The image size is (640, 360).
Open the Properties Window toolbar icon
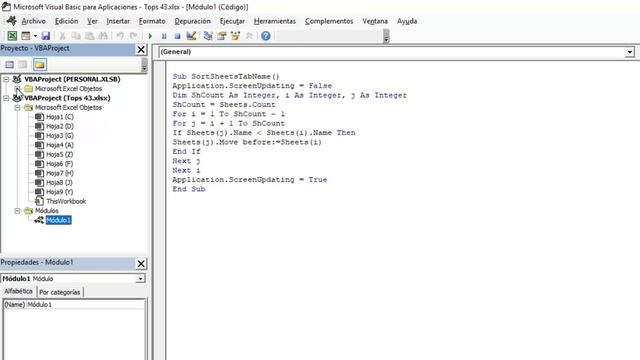[222, 36]
